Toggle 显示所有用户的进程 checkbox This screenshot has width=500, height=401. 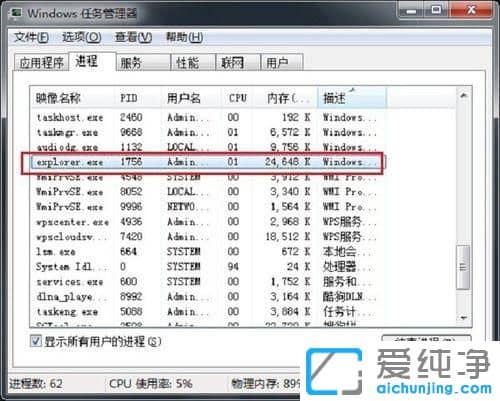(36, 341)
